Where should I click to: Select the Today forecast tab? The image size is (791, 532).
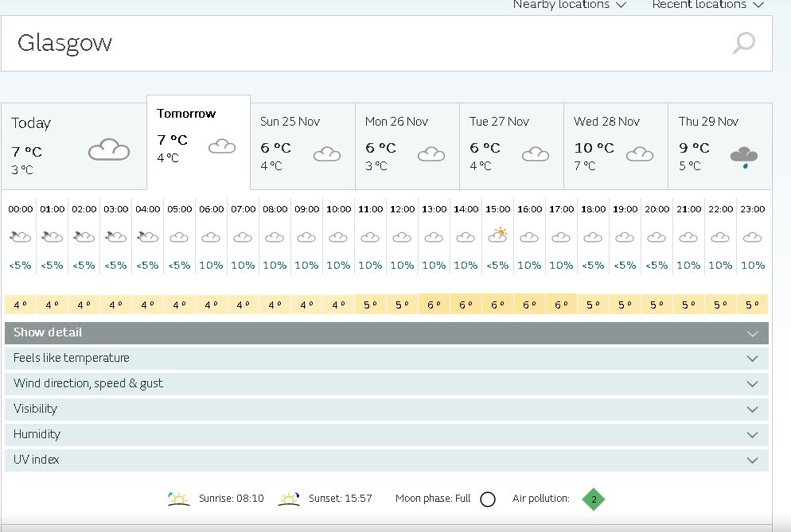74,146
